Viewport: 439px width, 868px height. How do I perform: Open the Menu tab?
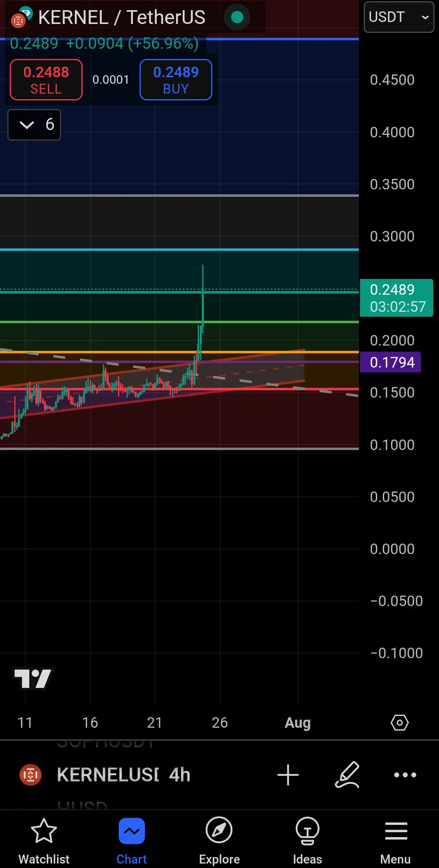click(395, 841)
